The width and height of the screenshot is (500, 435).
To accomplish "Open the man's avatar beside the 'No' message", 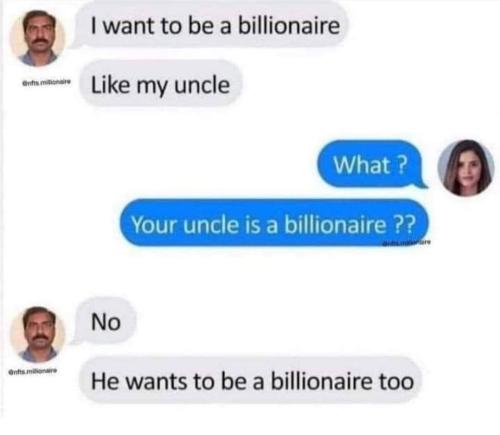I will (x=37, y=334).
